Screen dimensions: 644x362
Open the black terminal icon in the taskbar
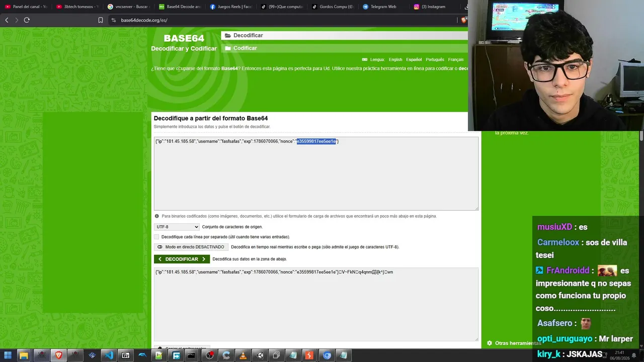[x=191, y=355]
